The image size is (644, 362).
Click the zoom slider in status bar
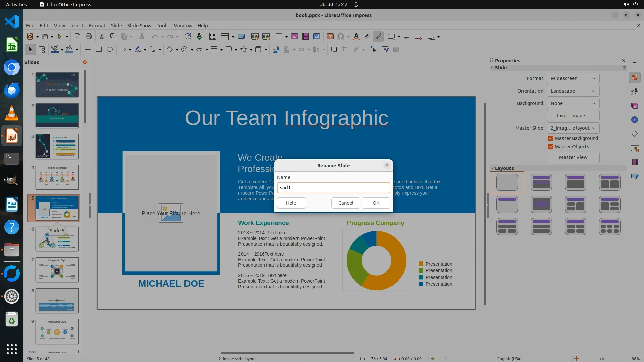coord(602,359)
